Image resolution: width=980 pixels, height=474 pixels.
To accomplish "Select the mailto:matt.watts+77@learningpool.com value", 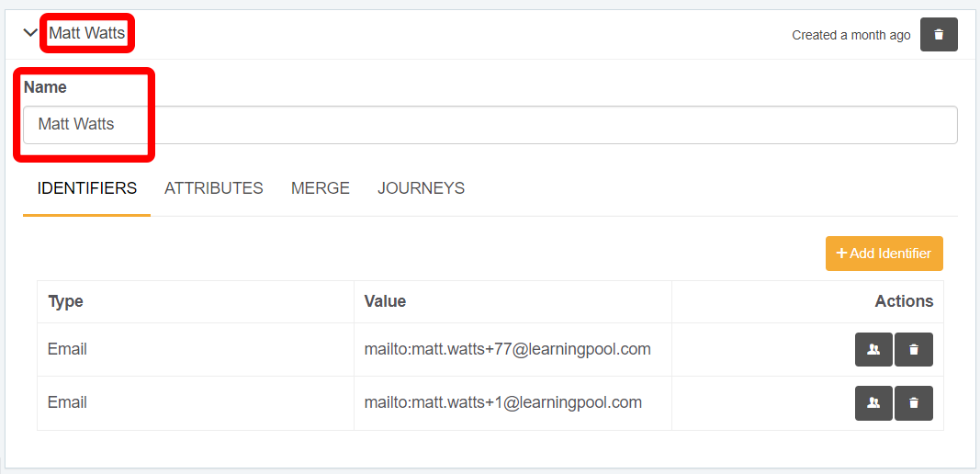I will click(x=507, y=349).
